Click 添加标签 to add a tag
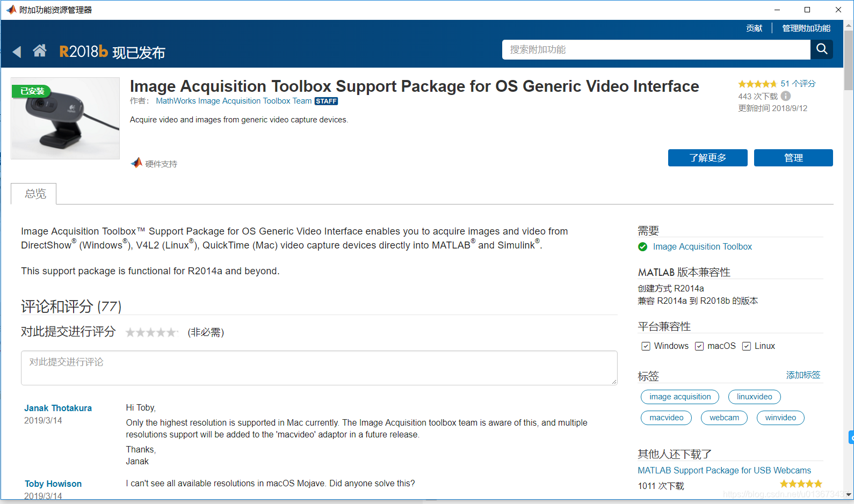The height and width of the screenshot is (504, 854). point(803,375)
